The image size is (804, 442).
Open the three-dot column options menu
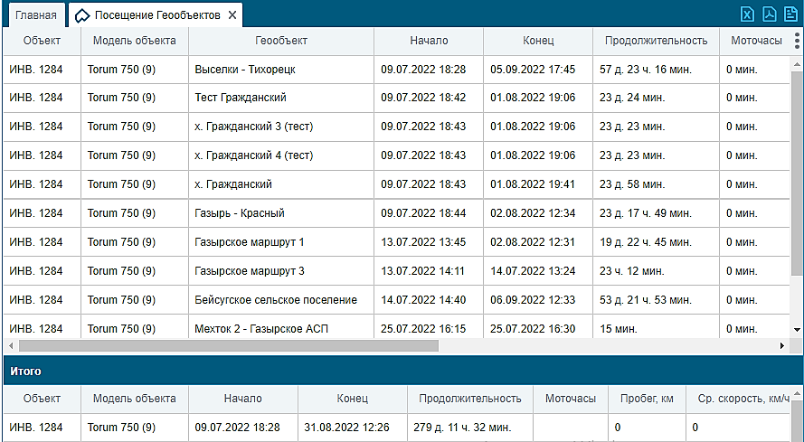[x=796, y=41]
